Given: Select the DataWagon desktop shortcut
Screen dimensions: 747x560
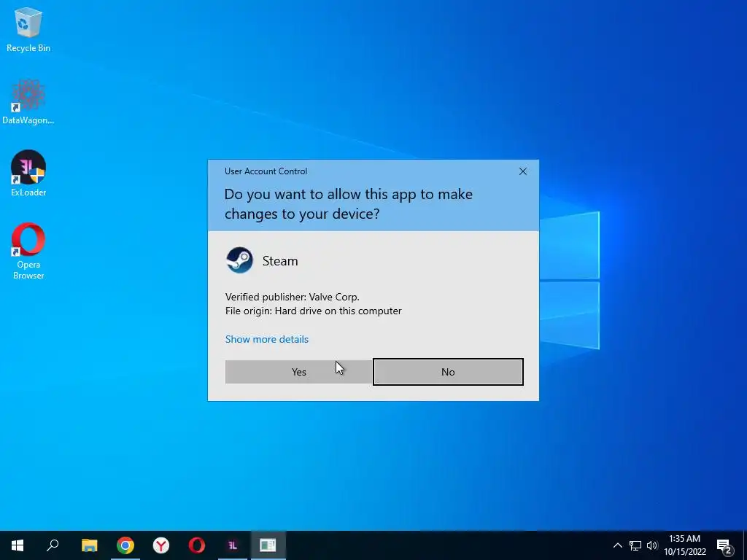Looking at the screenshot, I should click(28, 102).
